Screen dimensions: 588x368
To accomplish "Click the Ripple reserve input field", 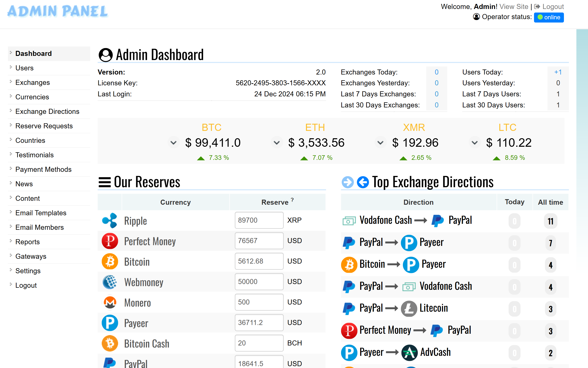I will pos(259,220).
